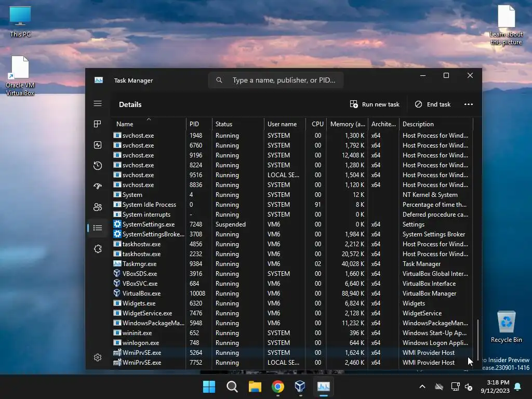Select taskhostw.exe row with PID 2232
Image resolution: width=532 pixels, height=399 pixels.
pos(292,254)
